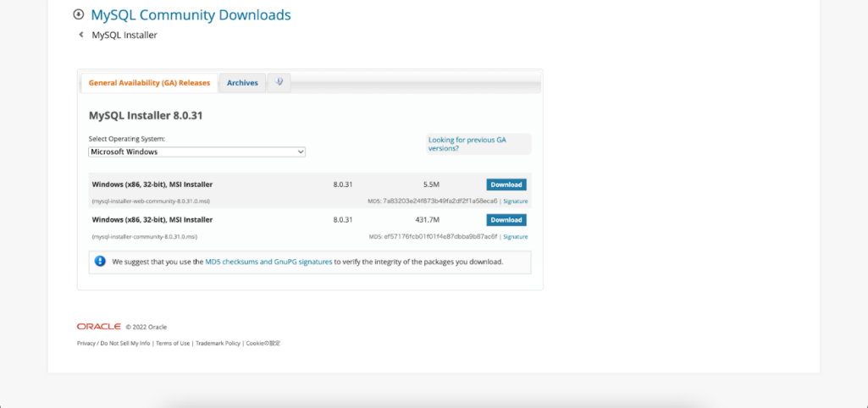Open the Trademark Policy link
The height and width of the screenshot is (408, 868).
(218, 343)
